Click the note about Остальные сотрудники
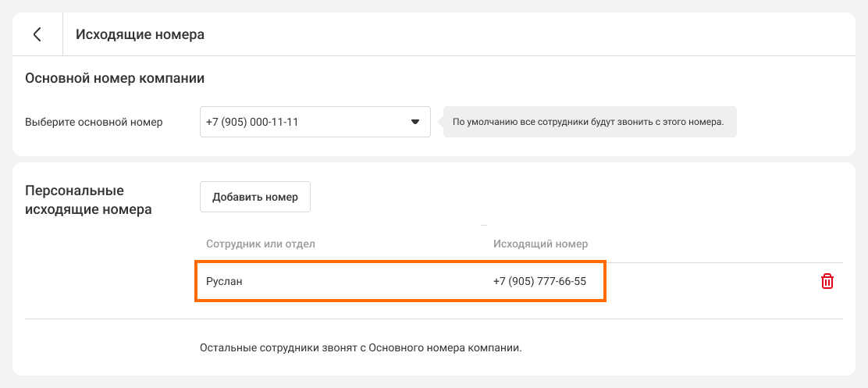This screenshot has height=388, width=868. [361, 347]
